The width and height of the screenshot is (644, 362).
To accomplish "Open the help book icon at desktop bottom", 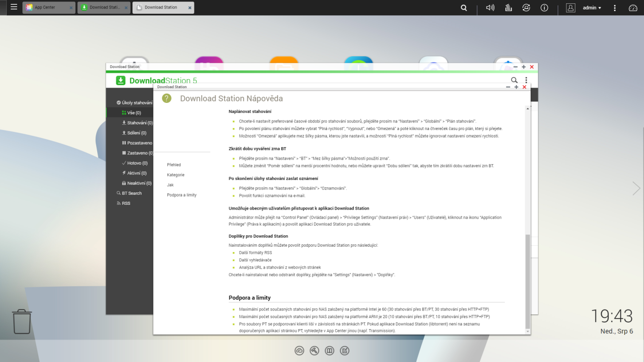I will (329, 351).
